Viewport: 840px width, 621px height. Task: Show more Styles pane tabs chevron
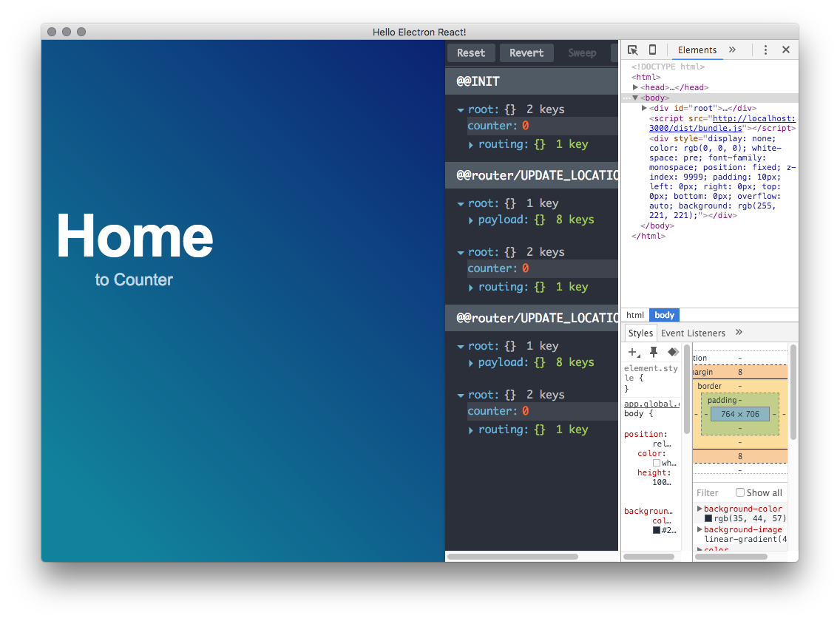(x=739, y=332)
